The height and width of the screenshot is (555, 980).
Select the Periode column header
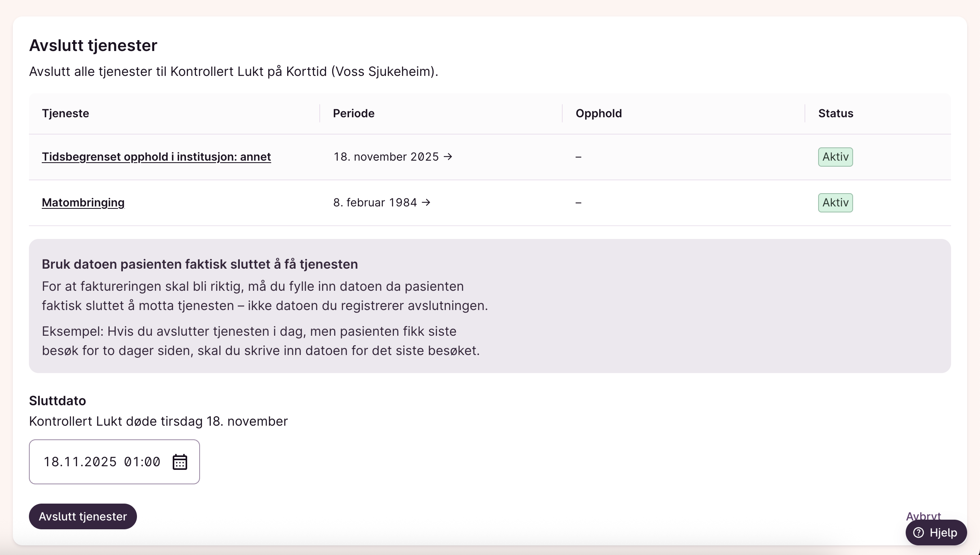pyautogui.click(x=353, y=113)
